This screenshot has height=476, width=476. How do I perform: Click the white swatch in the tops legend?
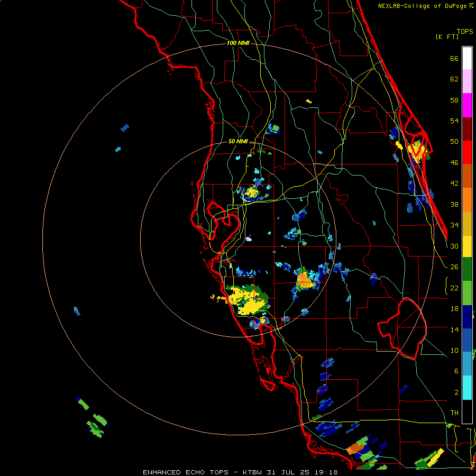click(x=467, y=58)
